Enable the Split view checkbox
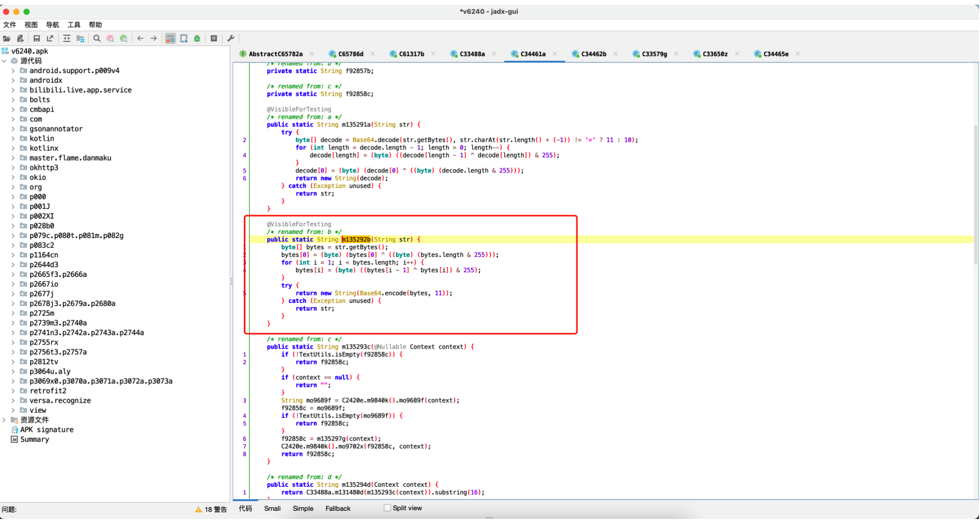 (x=387, y=508)
